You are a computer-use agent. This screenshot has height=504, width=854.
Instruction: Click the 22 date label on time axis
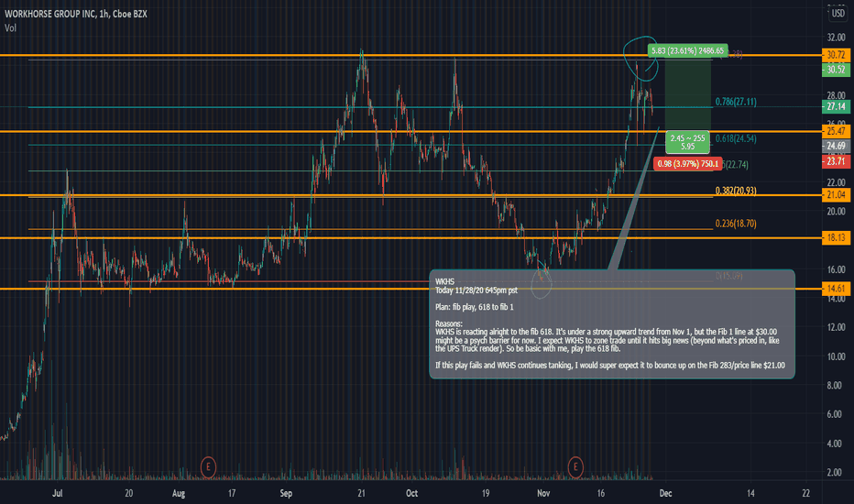pyautogui.click(x=806, y=493)
